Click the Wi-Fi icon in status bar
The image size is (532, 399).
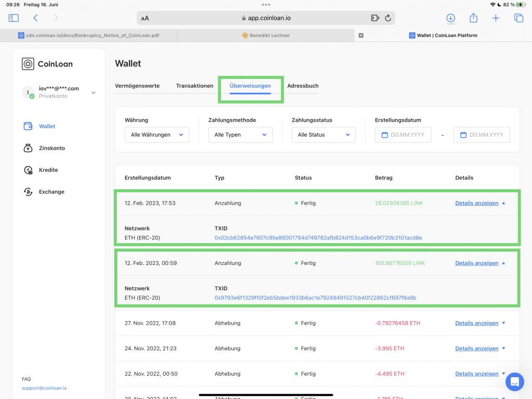pos(493,5)
